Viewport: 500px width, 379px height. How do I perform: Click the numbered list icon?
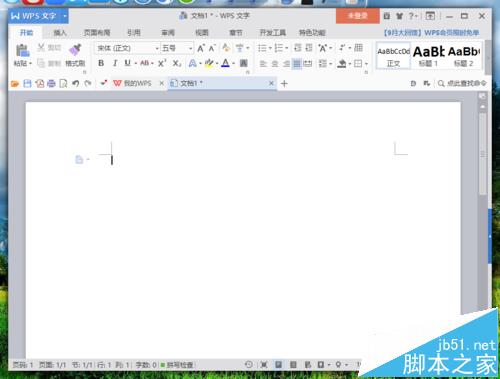coord(279,48)
